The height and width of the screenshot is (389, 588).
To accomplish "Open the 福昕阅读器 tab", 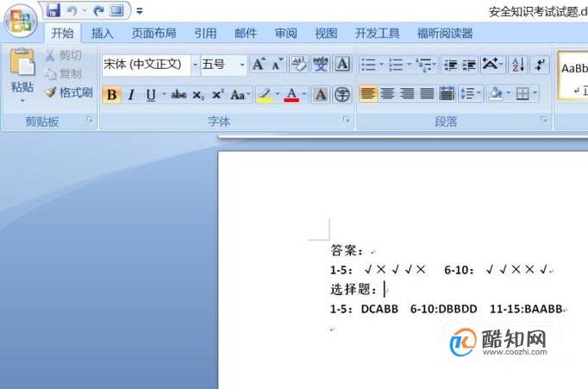I will coord(445,33).
